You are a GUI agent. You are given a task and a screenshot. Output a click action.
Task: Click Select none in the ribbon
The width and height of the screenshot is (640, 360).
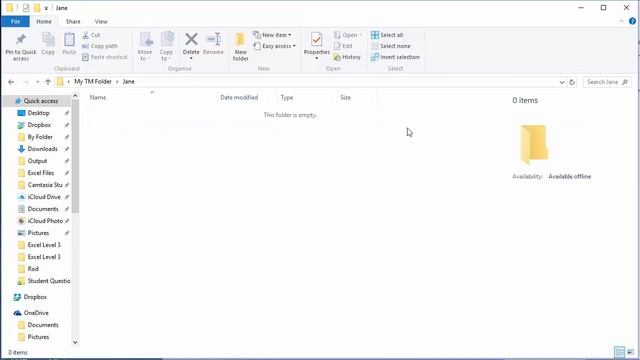point(391,46)
